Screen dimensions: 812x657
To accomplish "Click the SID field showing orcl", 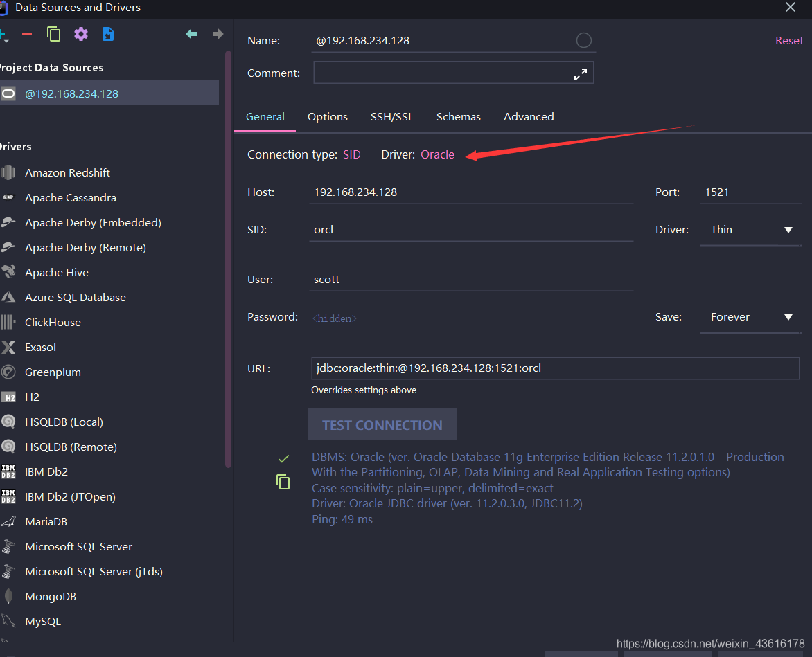I will 471,230.
